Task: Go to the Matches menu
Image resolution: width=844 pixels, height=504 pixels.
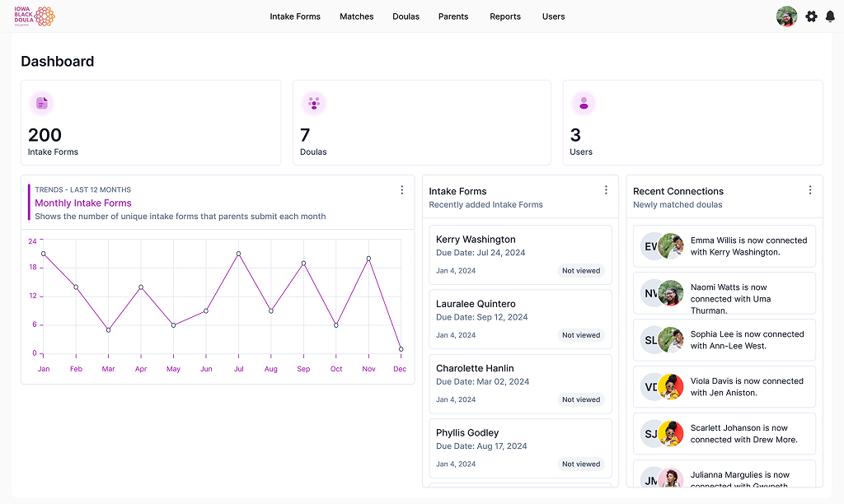Action: pos(356,16)
